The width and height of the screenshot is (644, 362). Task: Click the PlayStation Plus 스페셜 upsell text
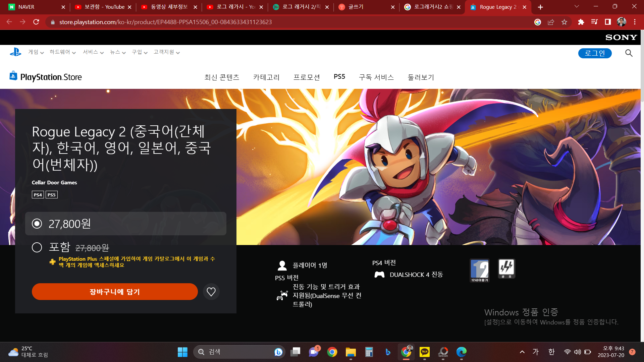[x=137, y=262]
